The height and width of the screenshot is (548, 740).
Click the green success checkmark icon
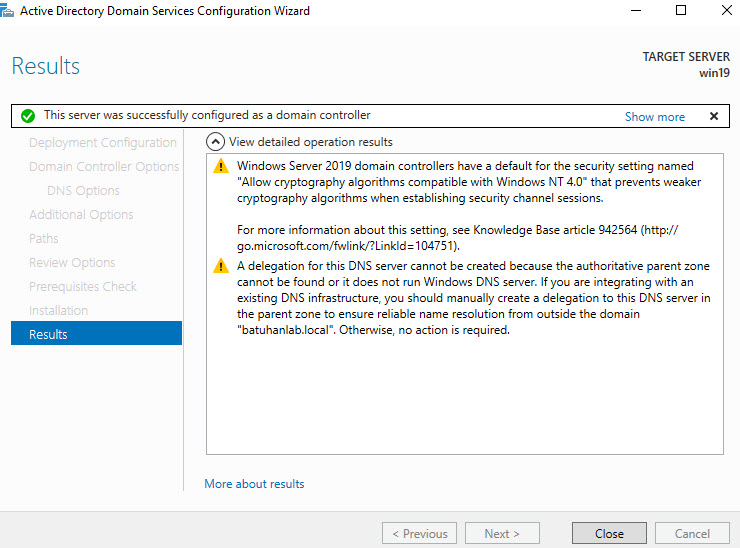(27, 116)
